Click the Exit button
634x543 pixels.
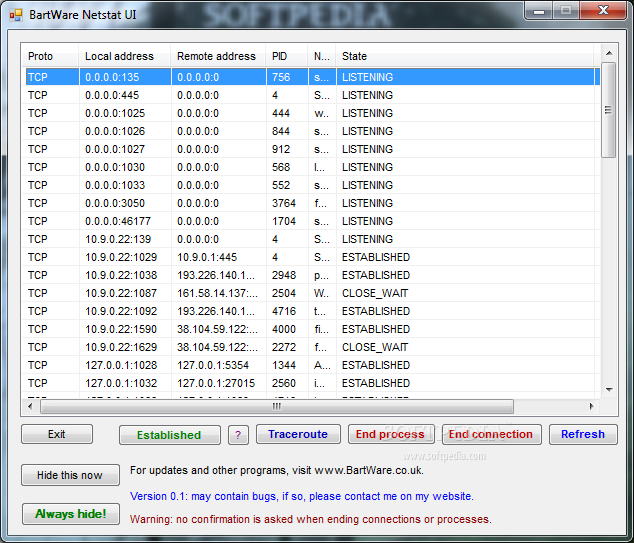coord(57,434)
